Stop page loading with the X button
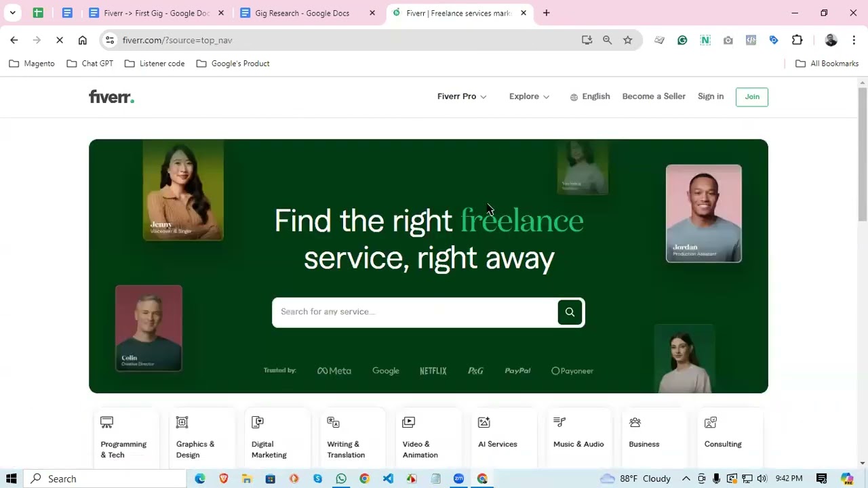Image resolution: width=868 pixels, height=488 pixels. tap(60, 40)
